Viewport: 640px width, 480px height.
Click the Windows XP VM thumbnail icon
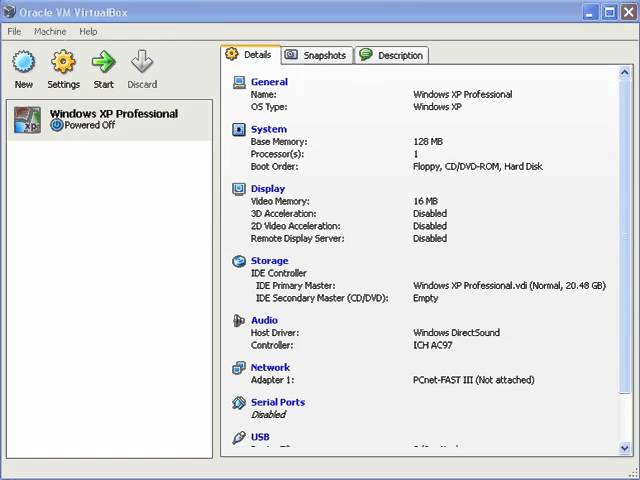point(27,120)
